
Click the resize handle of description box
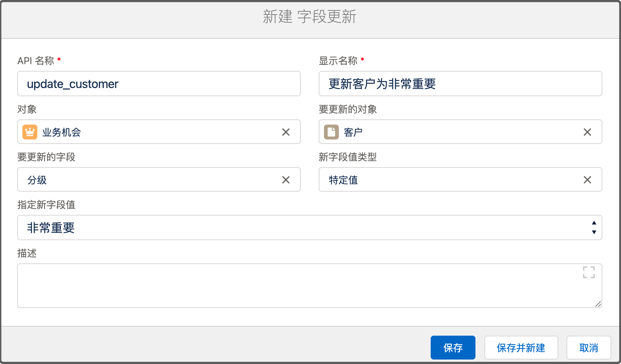598,304
